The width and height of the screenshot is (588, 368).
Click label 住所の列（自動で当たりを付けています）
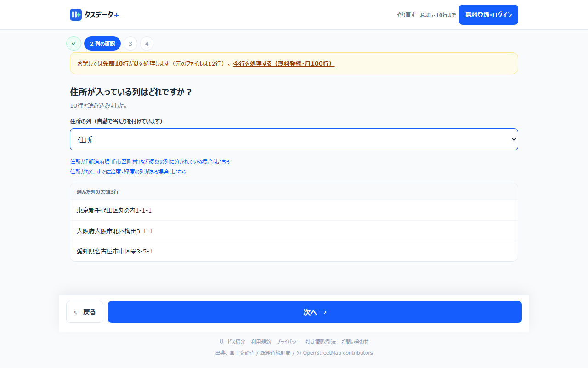click(116, 121)
